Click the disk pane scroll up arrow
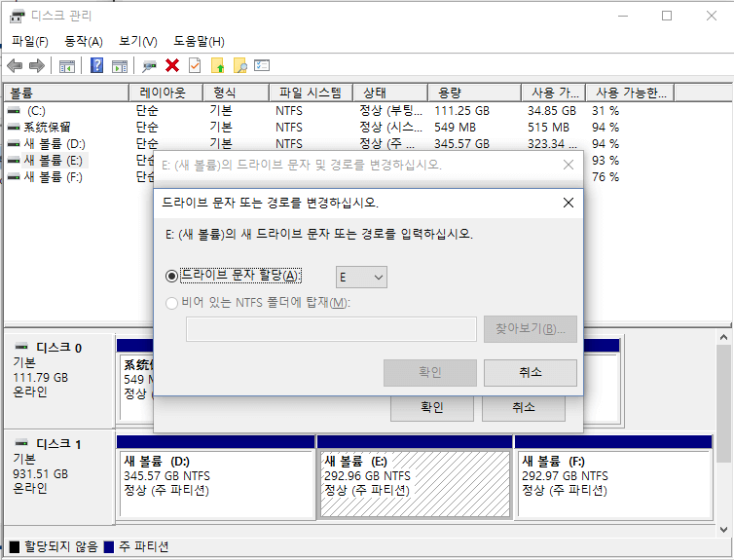The image size is (734, 560). (723, 337)
